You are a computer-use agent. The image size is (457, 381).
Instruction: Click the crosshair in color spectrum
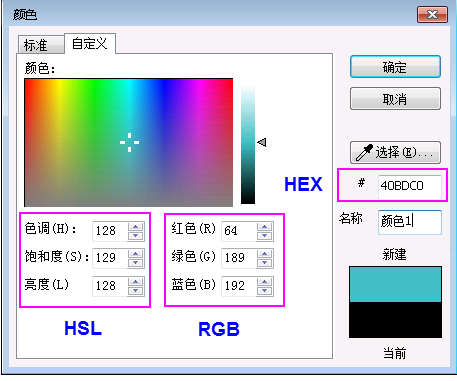[x=129, y=142]
